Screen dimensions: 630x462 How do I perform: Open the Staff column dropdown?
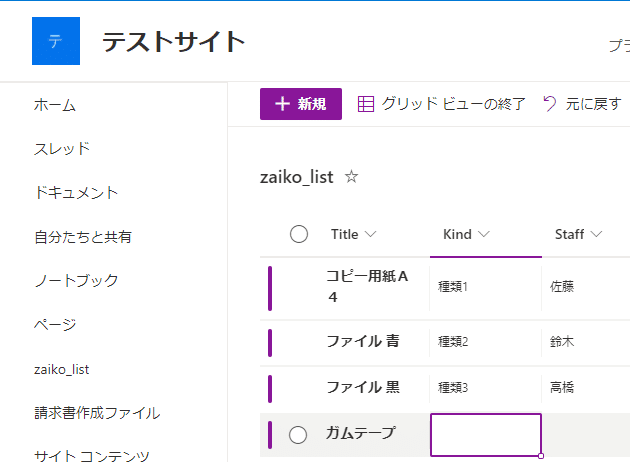click(596, 234)
